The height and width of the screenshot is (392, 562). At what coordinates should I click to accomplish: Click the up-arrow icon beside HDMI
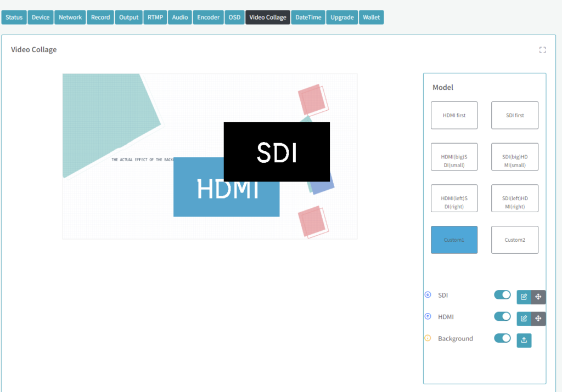click(428, 316)
